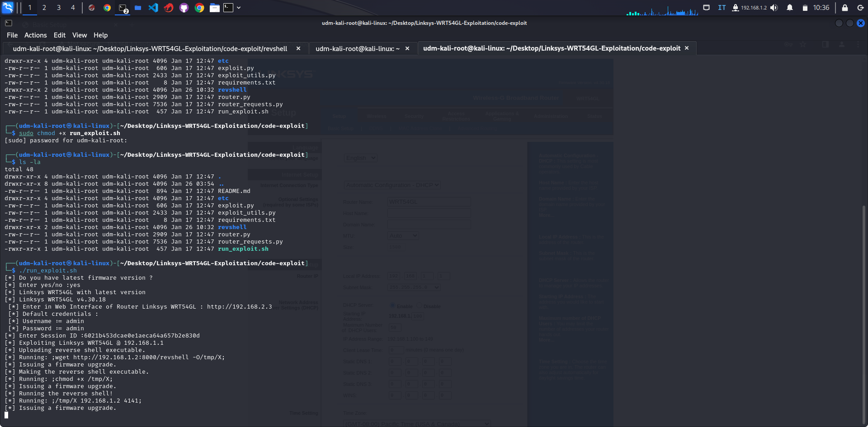Open the purple GitHub icon in the panel

(x=184, y=8)
